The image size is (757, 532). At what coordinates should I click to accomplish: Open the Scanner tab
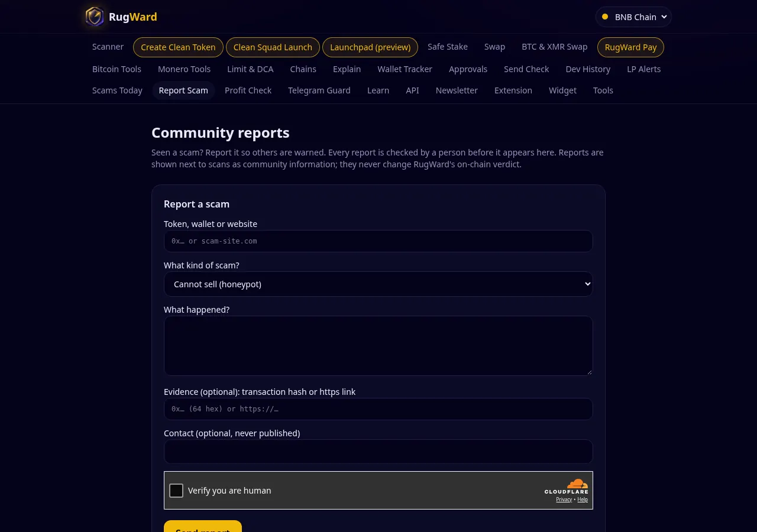(x=108, y=47)
